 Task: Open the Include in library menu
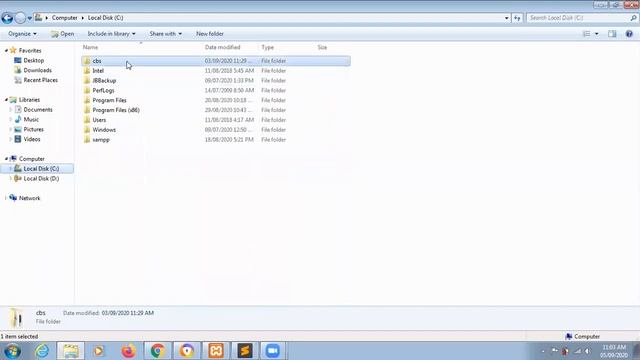click(x=111, y=34)
